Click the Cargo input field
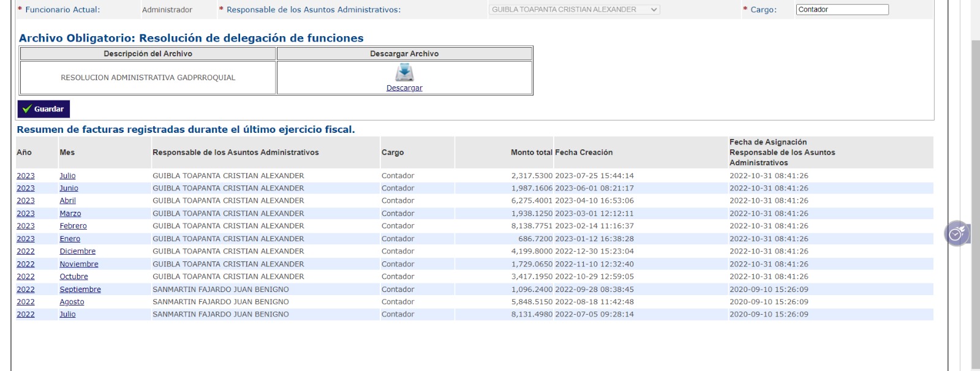Screen dimensions: 980x371 [842, 10]
